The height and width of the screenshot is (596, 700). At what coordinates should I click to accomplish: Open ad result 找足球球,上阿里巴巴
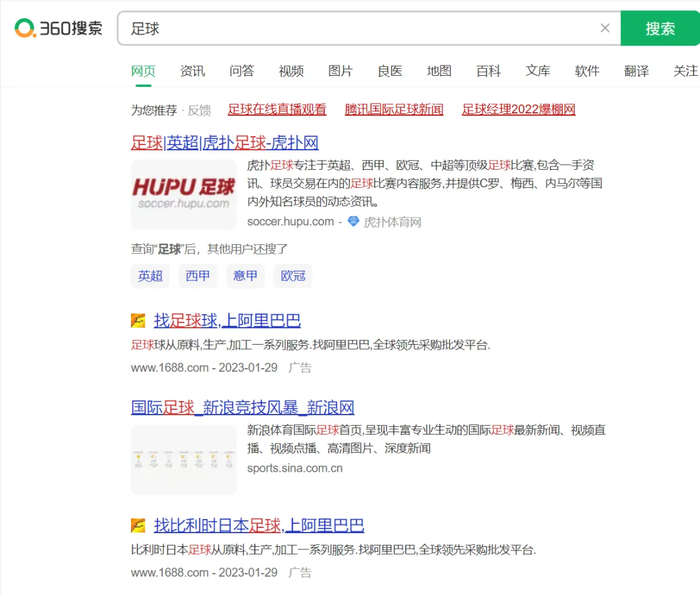click(x=227, y=321)
